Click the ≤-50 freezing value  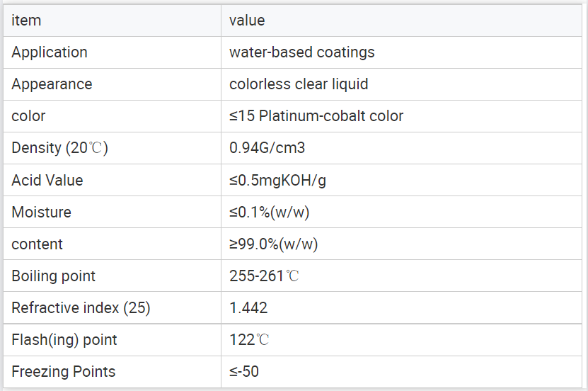[244, 372]
